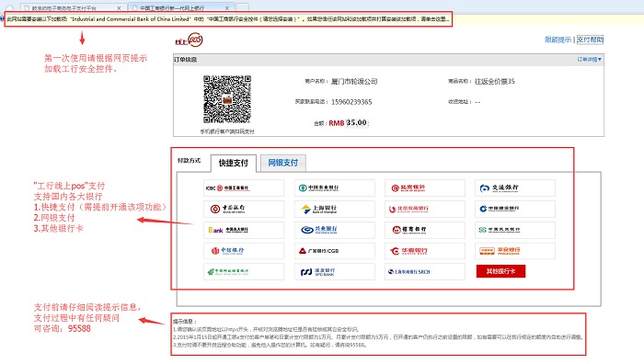
Task: Choose the 上海银行 Bank of Shanghai logo
Action: pyautogui.click(x=334, y=209)
